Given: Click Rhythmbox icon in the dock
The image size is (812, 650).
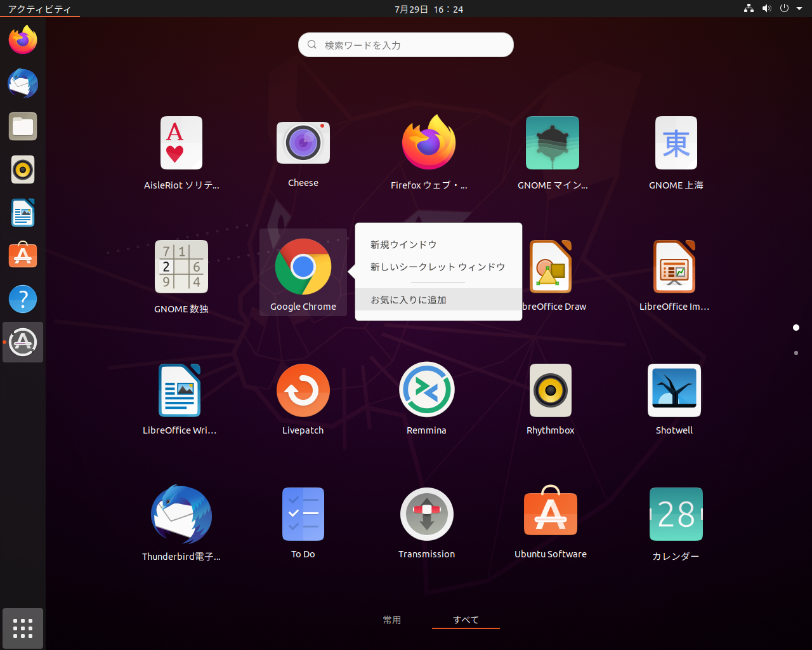Looking at the screenshot, I should (x=23, y=169).
